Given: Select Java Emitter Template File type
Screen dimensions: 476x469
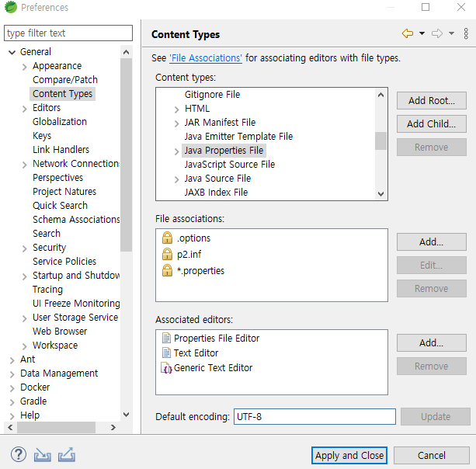Looking at the screenshot, I should point(238,137).
